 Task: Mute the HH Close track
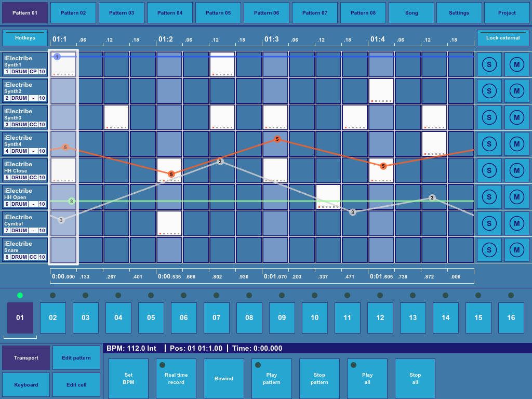coord(517,170)
